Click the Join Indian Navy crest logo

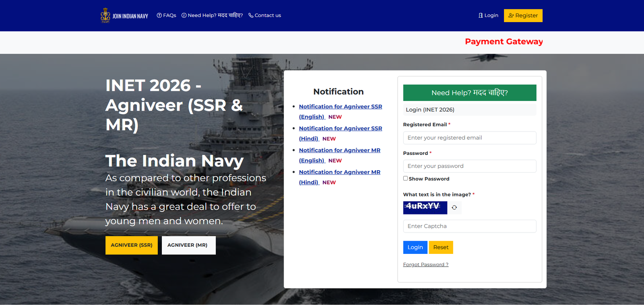105,15
